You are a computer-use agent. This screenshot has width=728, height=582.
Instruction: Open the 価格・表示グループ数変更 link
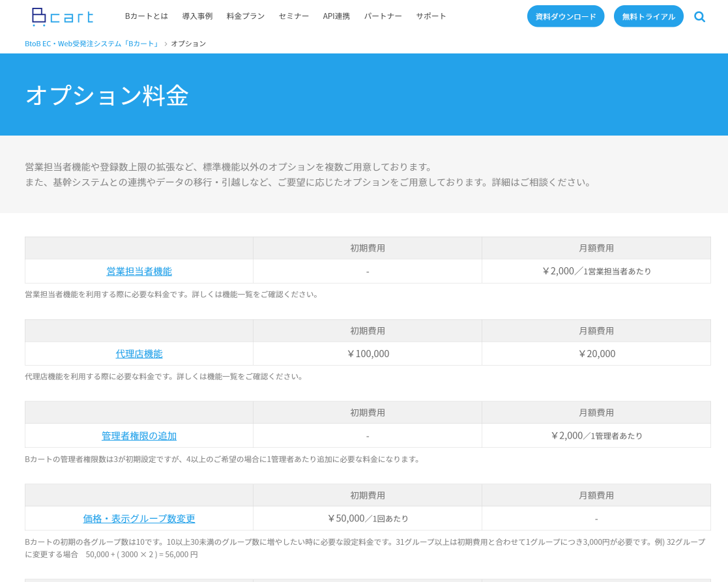coord(139,518)
